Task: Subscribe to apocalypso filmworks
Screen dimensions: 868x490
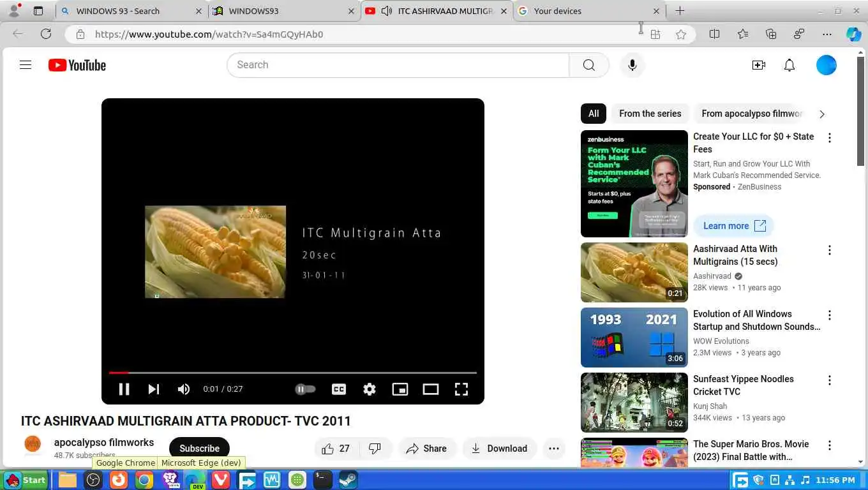Action: point(199,449)
